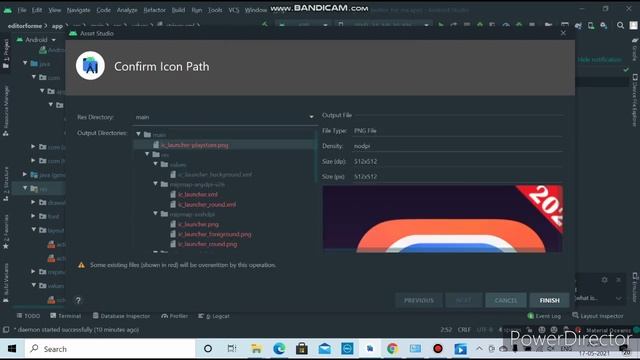Open the Build Variants side tab
Image resolution: width=640 pixels, height=360 pixels.
(x=6, y=282)
